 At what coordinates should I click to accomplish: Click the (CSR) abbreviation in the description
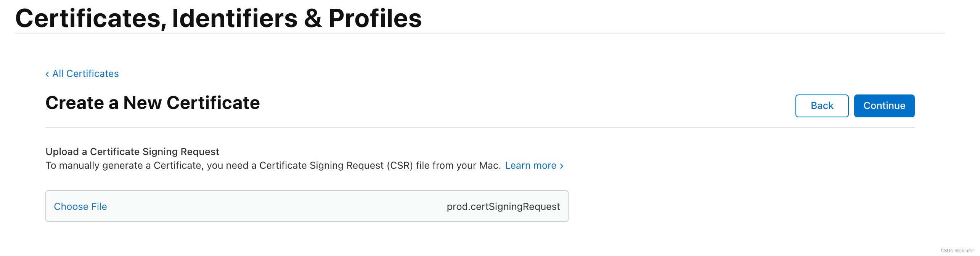(400, 165)
